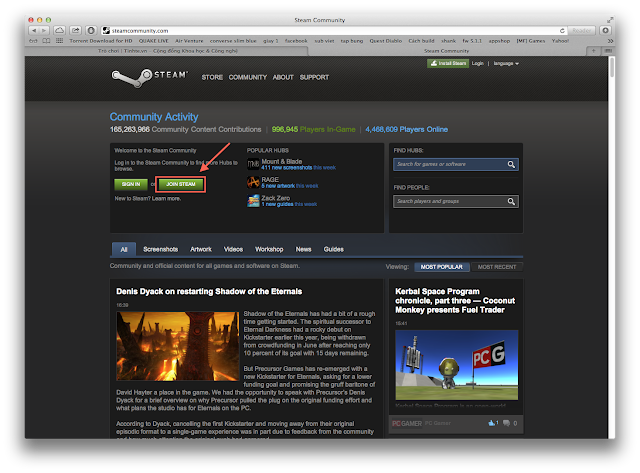The width and height of the screenshot is (640, 473).
Task: Click Shadow of the Eternals article image
Action: pos(178,346)
